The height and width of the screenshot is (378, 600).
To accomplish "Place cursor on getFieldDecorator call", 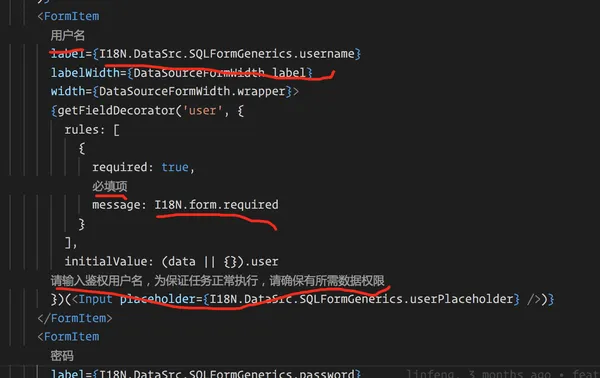I will coord(116,111).
